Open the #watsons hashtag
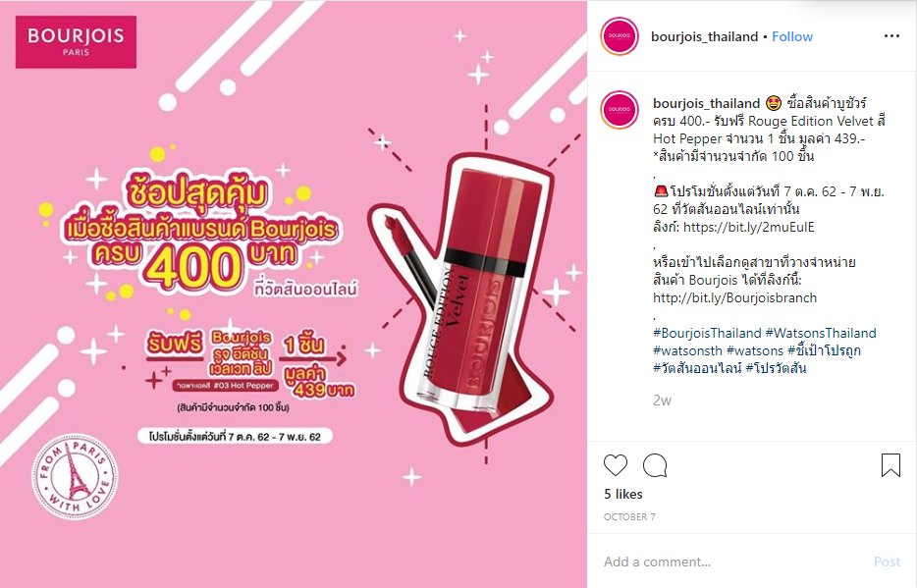Screen dimensions: 917x588 754,350
